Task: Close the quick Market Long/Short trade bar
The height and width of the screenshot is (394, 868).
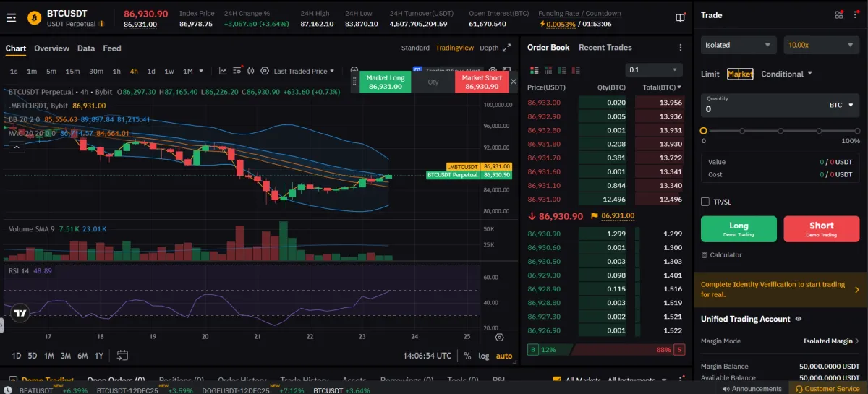Action: (x=514, y=82)
